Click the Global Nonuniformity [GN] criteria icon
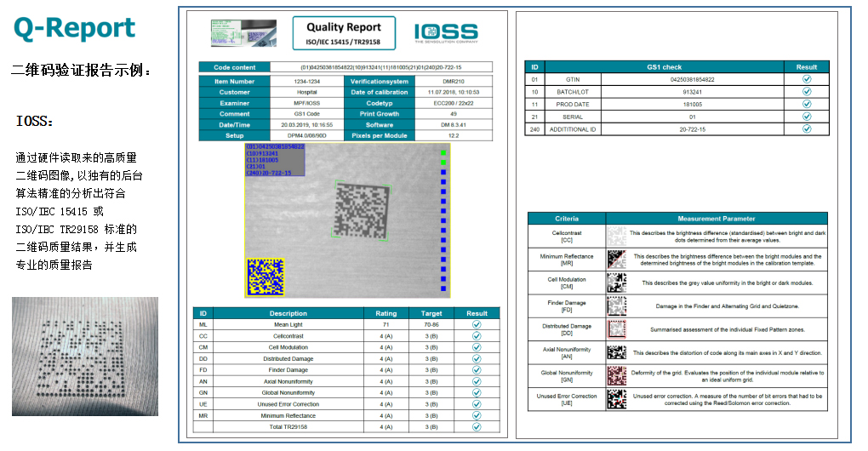868x451 pixels. click(617, 375)
